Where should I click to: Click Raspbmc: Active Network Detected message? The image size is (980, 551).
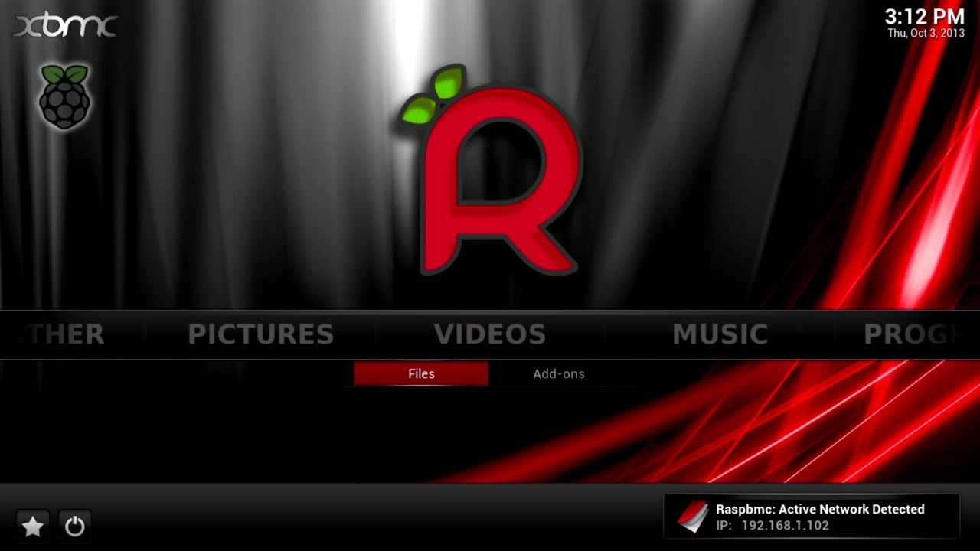tap(820, 509)
